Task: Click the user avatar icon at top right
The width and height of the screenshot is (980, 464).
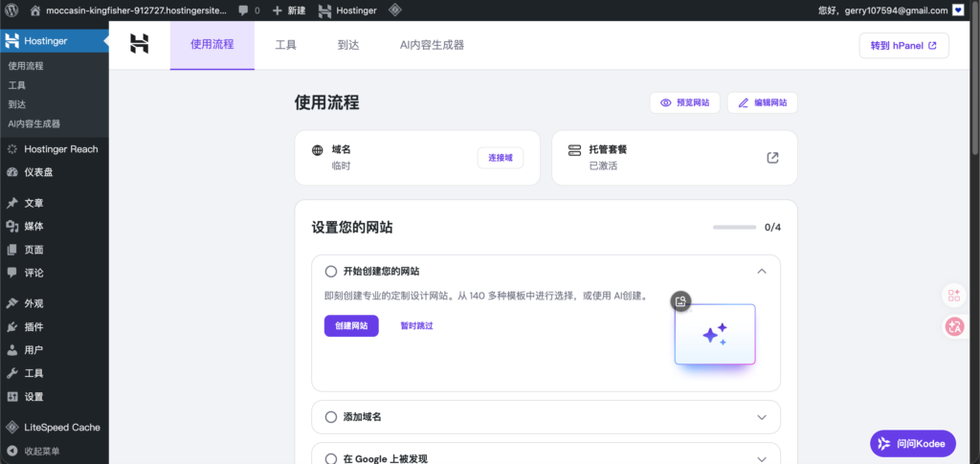Action: [x=958, y=10]
